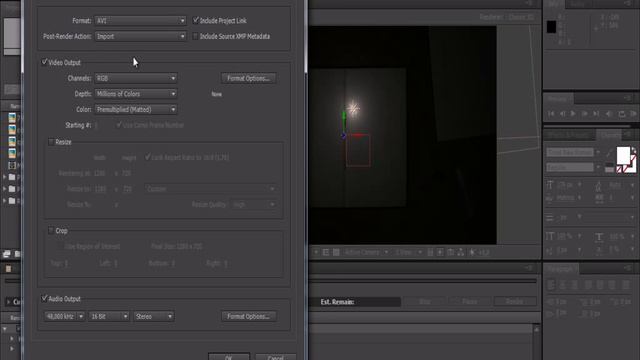The width and height of the screenshot is (640, 360).
Task: Click the composition item icon in Project panel
Action: [x=12, y=165]
